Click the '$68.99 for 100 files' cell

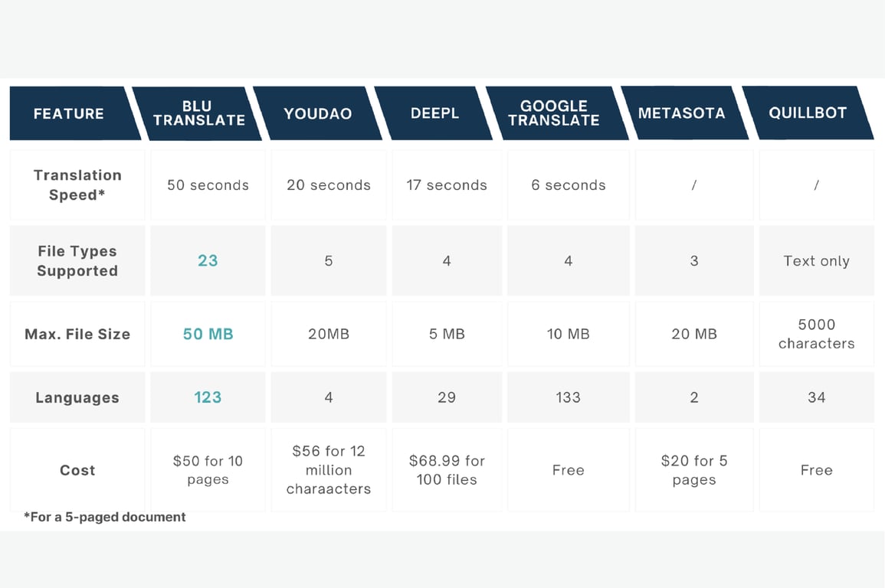tap(447, 470)
